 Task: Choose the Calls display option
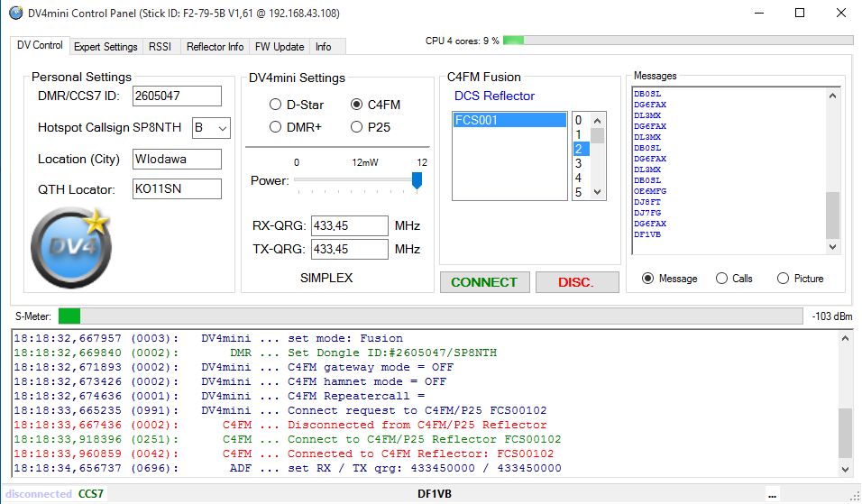click(x=721, y=278)
